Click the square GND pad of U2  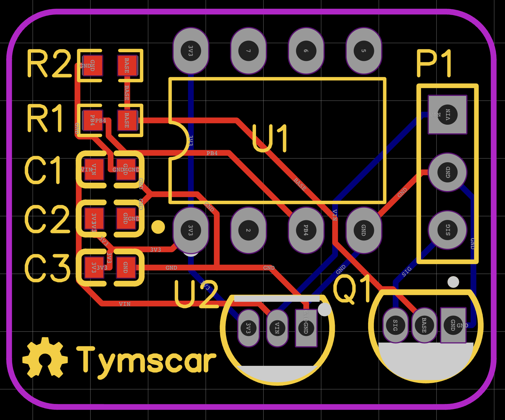(x=306, y=328)
